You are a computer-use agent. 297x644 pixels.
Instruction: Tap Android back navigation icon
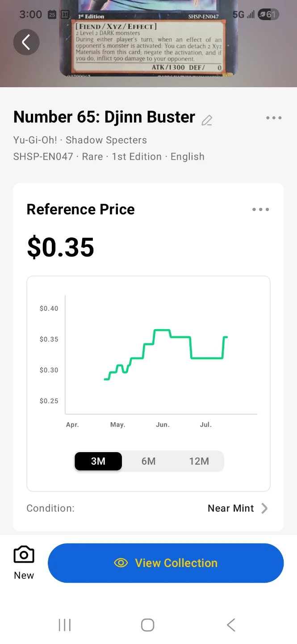pyautogui.click(x=231, y=625)
